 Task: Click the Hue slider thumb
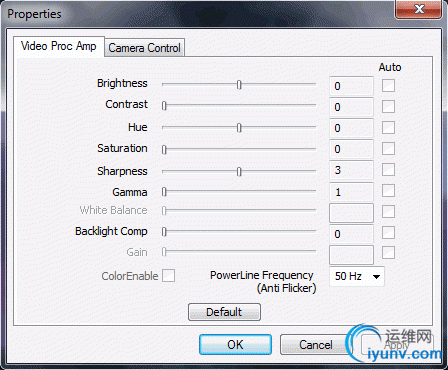point(239,128)
